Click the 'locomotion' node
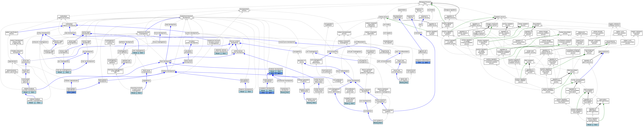Viewport: 644px width, 127px height. [x=431, y=10]
